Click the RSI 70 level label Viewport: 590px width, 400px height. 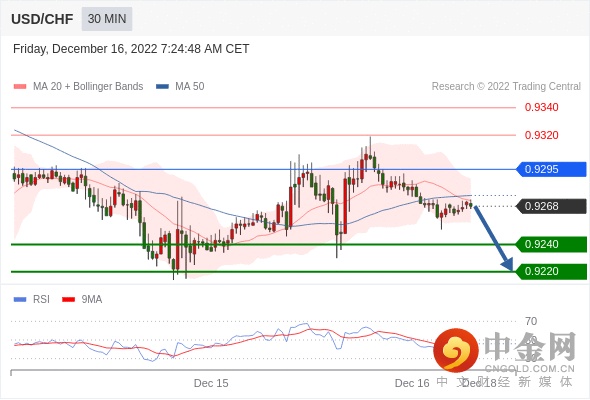(531, 321)
